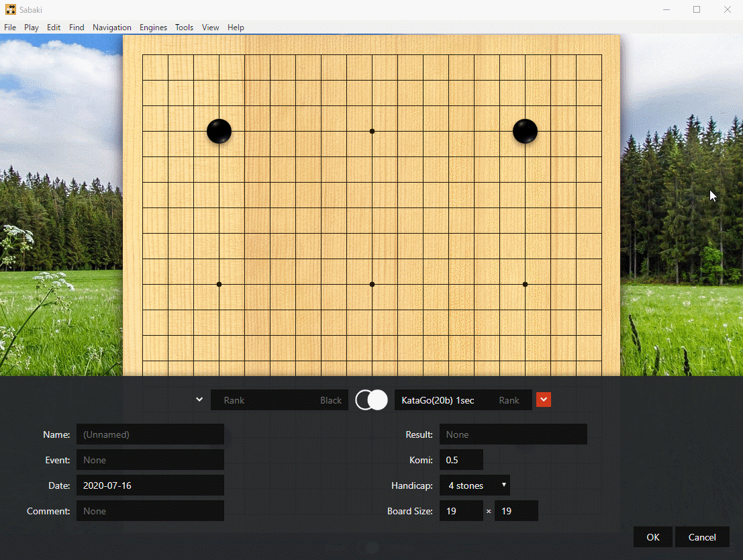This screenshot has height=560, width=743.
Task: Click the top center star point
Action: tap(372, 132)
